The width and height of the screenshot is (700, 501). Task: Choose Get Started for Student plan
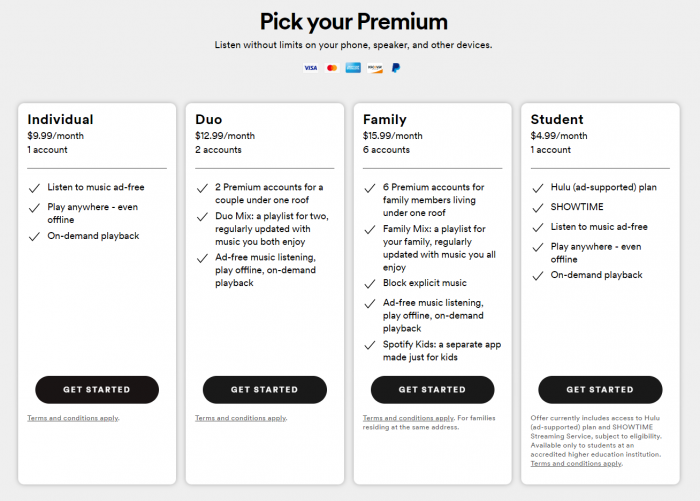click(x=600, y=389)
